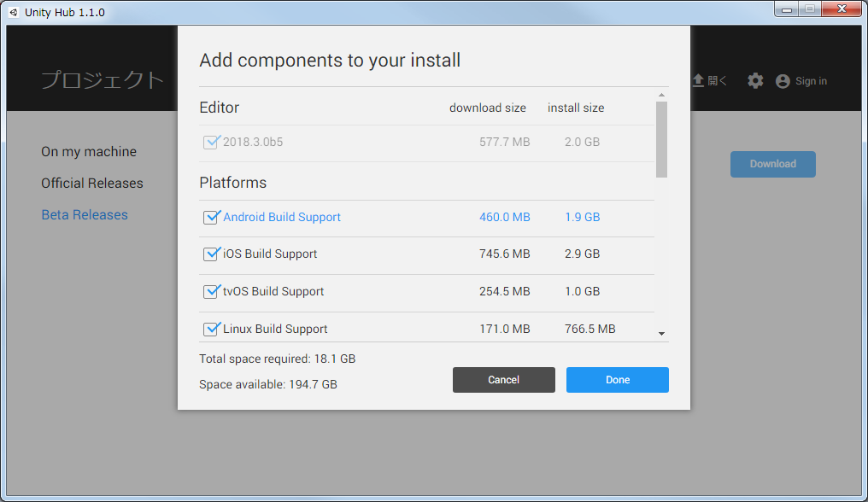The width and height of the screenshot is (868, 502).
Task: Switch to Beta Releases tab
Action: coord(85,215)
